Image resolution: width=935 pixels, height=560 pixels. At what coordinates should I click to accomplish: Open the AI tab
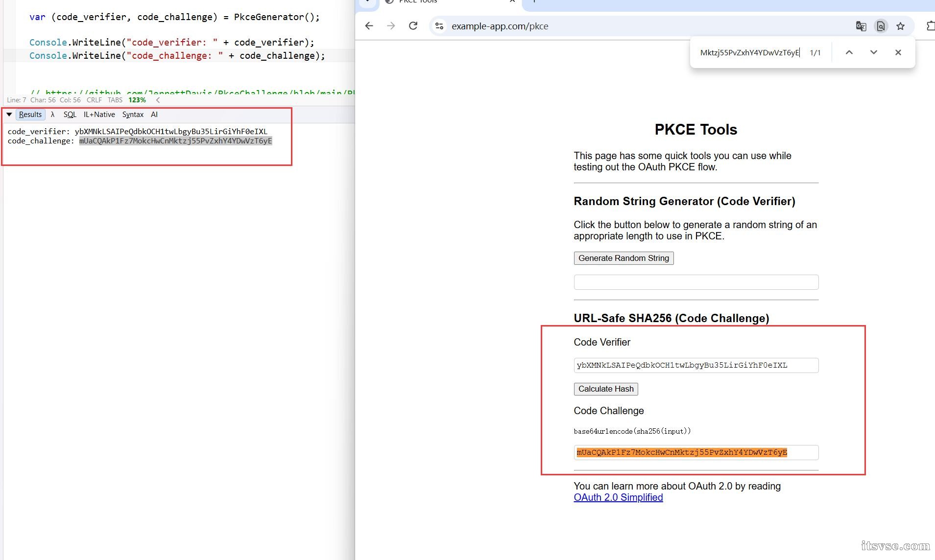pos(154,115)
